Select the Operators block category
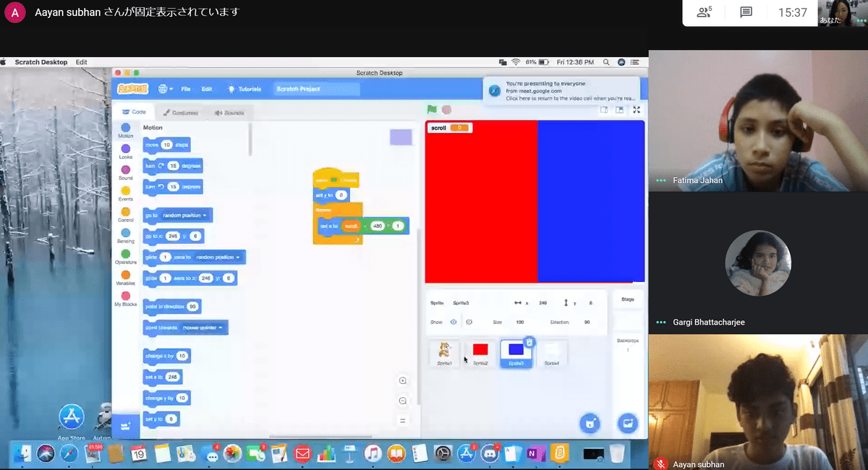868x470 pixels. tap(125, 257)
